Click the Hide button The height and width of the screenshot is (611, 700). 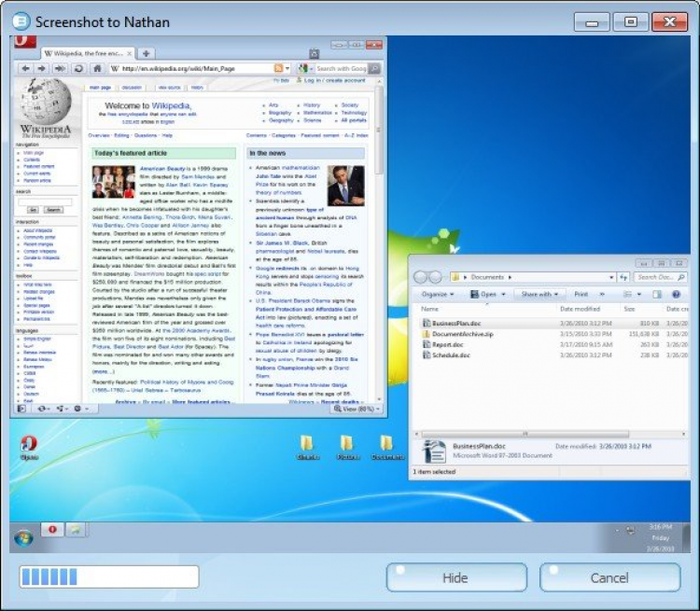pos(456,577)
